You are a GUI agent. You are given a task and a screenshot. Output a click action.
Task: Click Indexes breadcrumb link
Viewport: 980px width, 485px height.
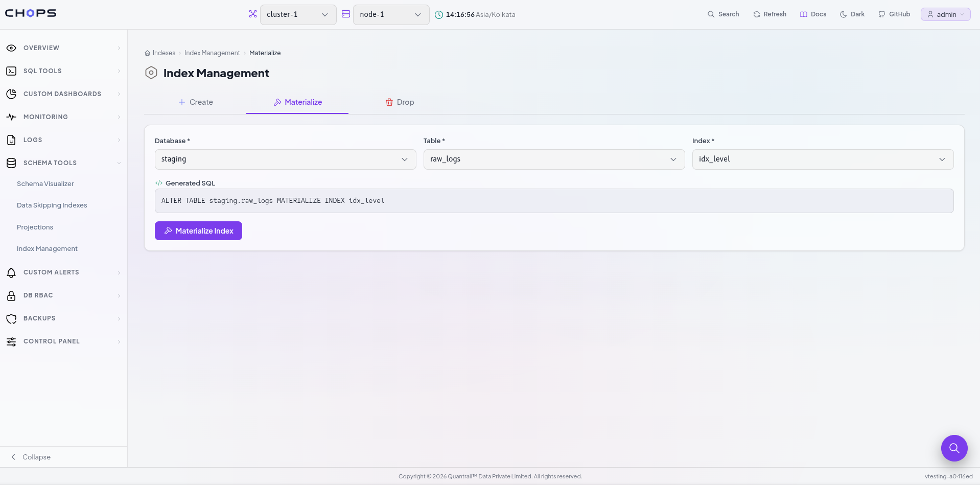click(x=164, y=53)
